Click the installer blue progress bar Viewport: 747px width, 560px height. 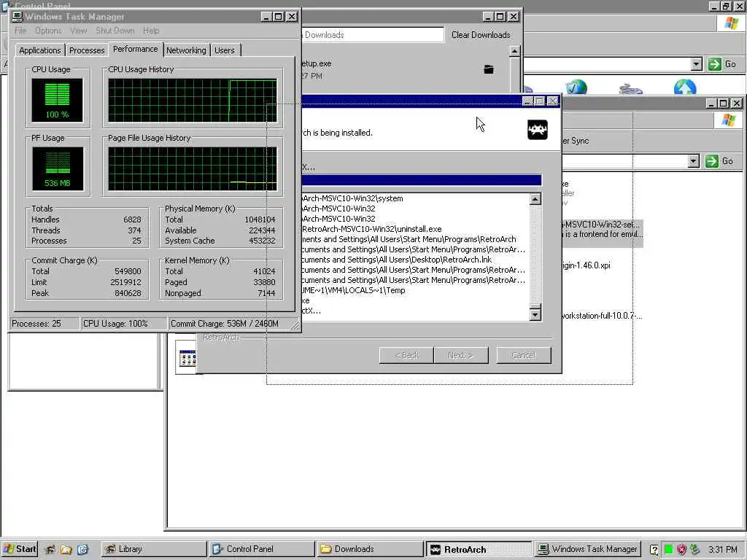pos(422,180)
